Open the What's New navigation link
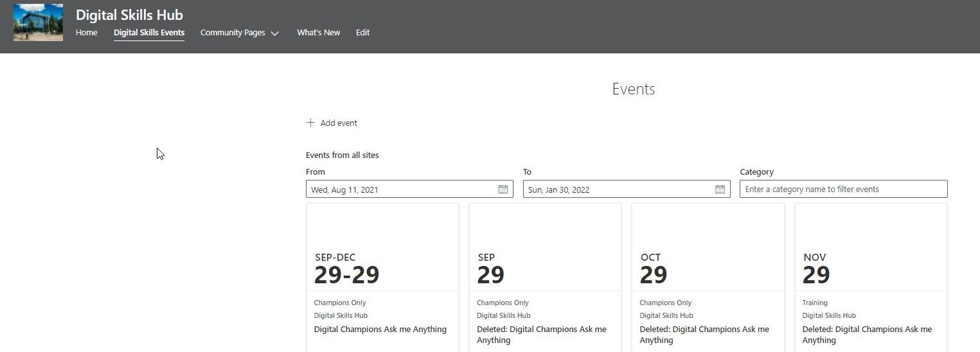The image size is (980, 352). click(318, 32)
